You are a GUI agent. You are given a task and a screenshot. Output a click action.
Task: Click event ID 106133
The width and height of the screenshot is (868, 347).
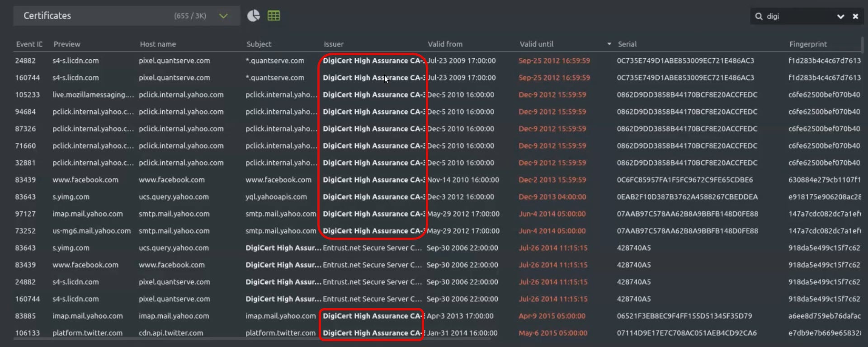click(28, 333)
